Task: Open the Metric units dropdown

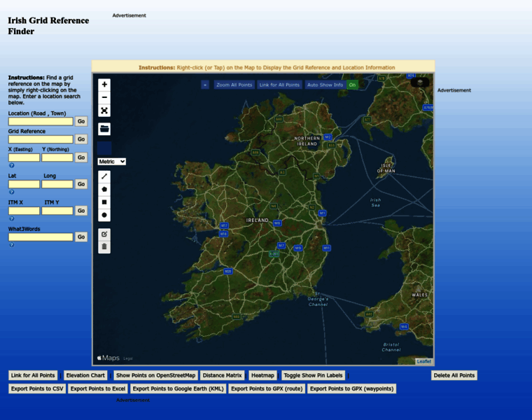Action: tap(111, 162)
